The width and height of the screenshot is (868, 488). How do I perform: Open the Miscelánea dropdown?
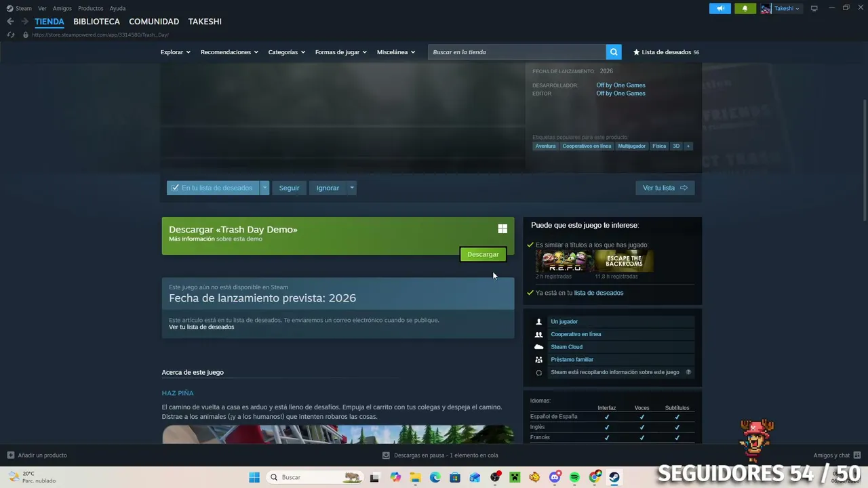tap(396, 52)
